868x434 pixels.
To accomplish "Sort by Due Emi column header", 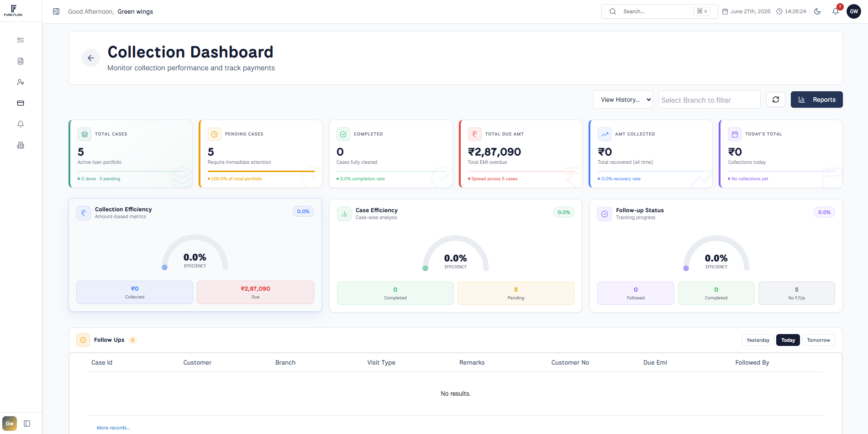I will coord(655,362).
